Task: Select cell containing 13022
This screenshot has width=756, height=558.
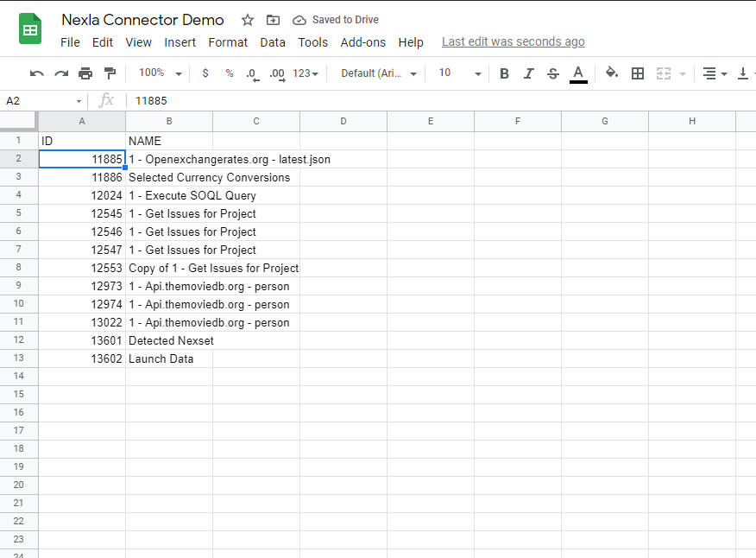Action: coord(82,322)
